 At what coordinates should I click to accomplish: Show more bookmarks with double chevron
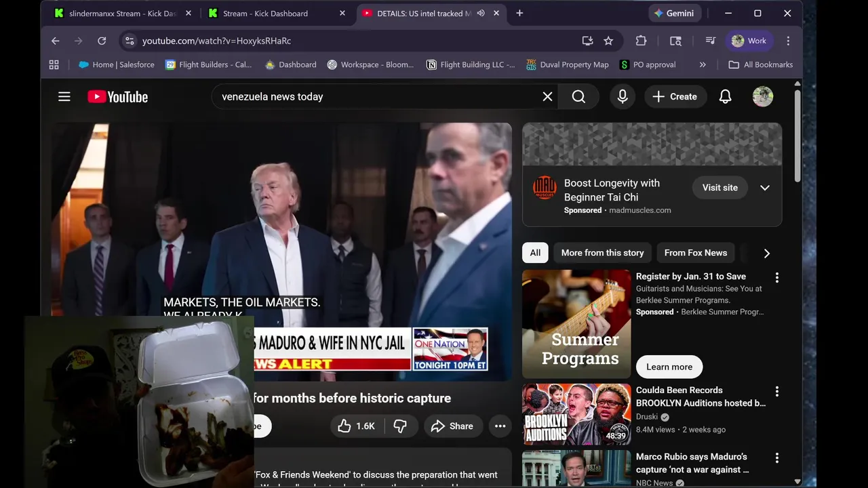(703, 64)
